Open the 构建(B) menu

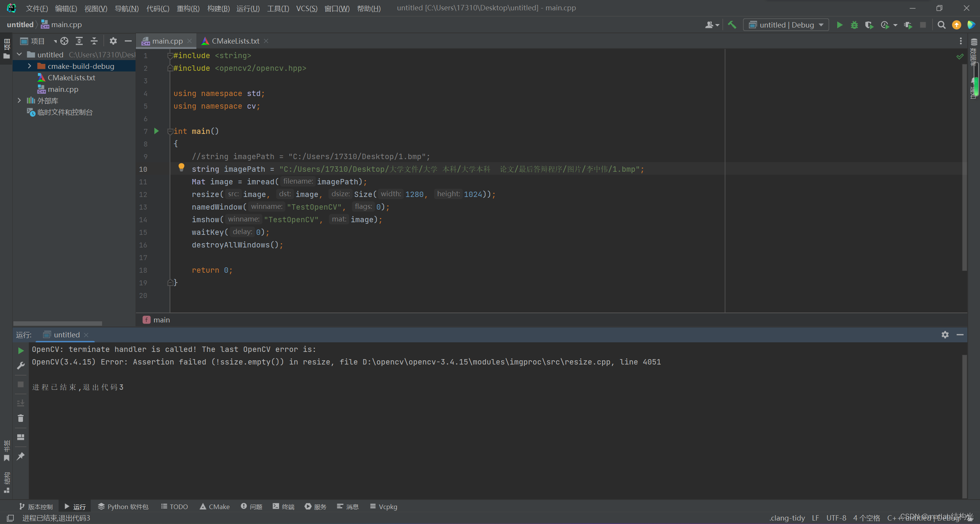point(218,8)
